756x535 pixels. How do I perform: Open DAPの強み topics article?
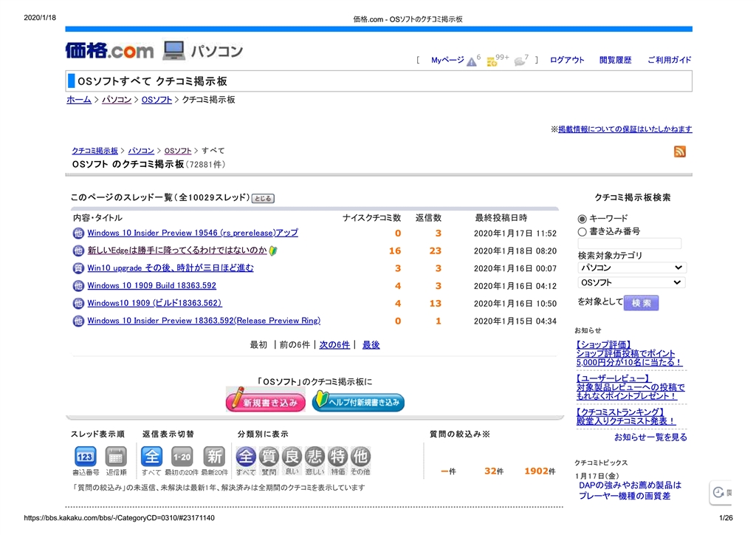click(630, 491)
